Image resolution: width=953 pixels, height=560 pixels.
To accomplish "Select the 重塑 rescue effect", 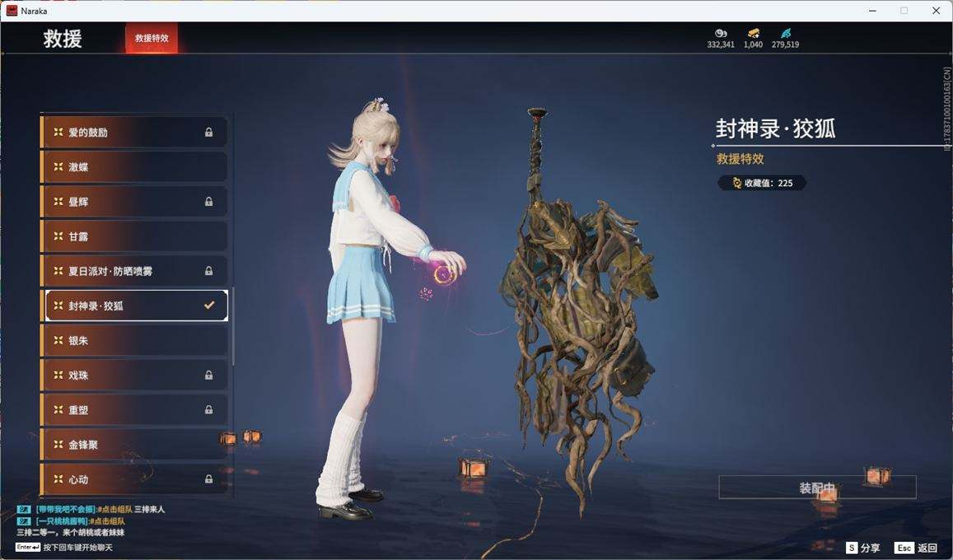I will tap(134, 410).
